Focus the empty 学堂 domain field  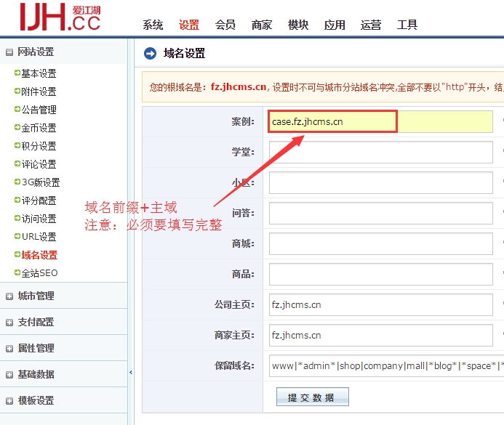pos(380,153)
